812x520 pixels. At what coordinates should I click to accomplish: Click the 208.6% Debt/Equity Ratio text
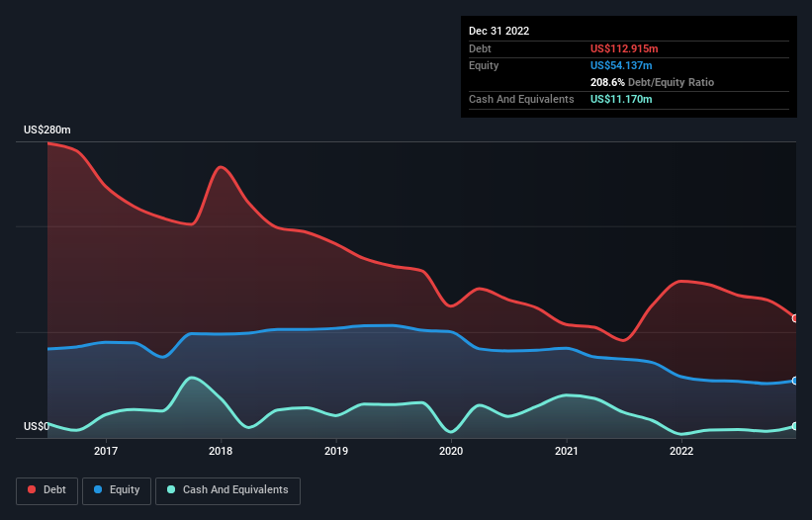click(x=652, y=82)
